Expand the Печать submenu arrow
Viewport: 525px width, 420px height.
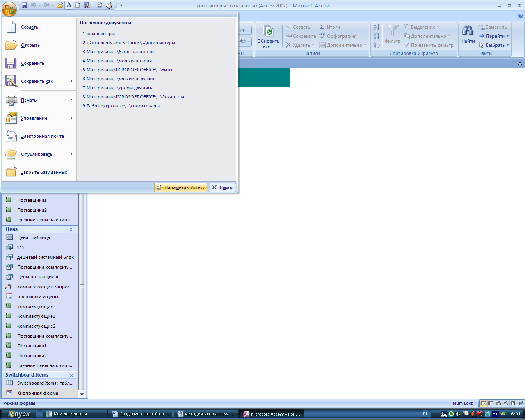click(71, 100)
